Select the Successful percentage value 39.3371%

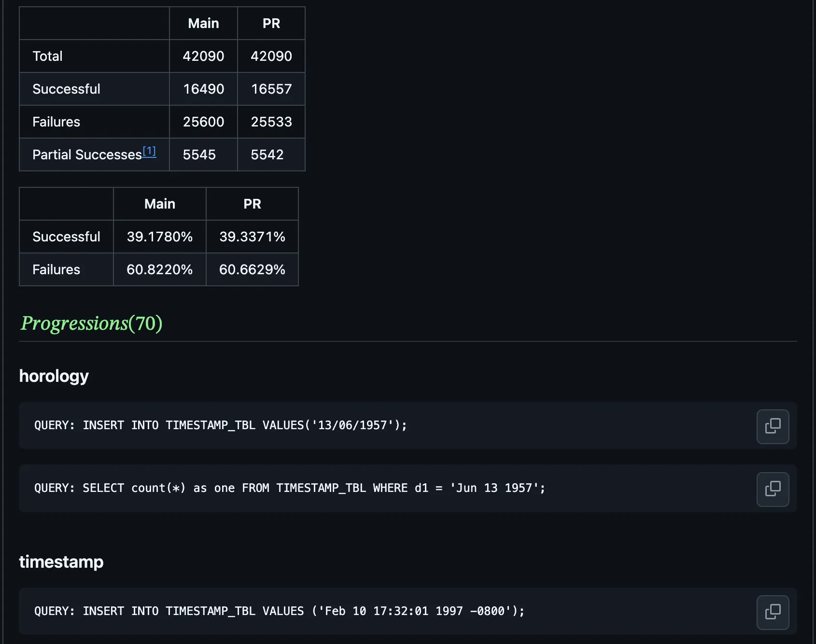[x=252, y=237]
